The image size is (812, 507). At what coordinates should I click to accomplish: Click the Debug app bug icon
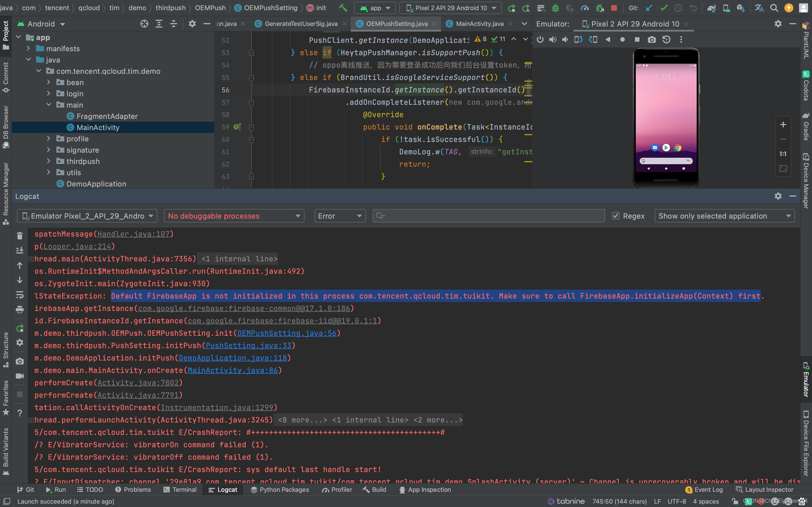pyautogui.click(x=555, y=8)
